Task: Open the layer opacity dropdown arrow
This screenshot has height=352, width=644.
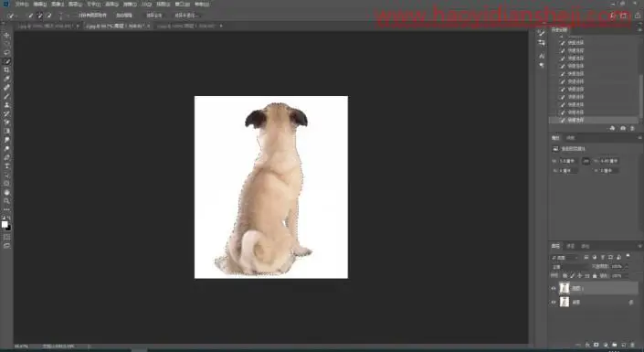Action: click(x=627, y=266)
